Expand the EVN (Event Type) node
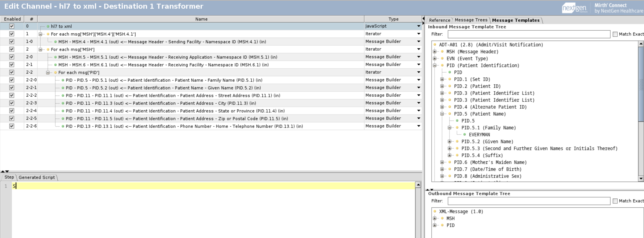The width and height of the screenshot is (644, 238). click(435, 59)
